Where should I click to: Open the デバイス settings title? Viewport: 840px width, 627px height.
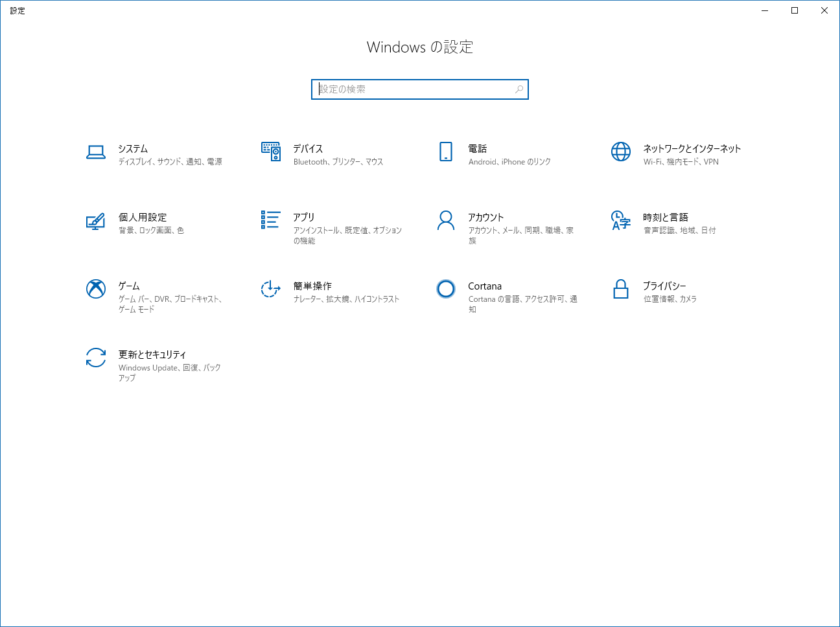(308, 149)
